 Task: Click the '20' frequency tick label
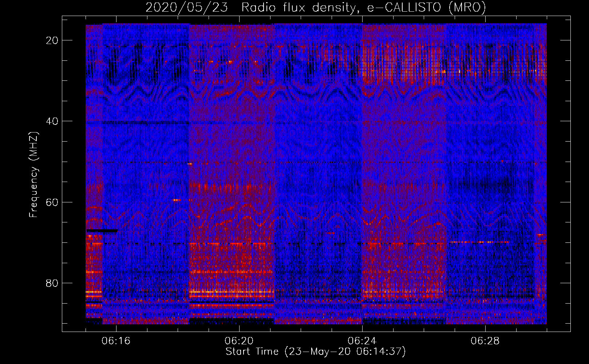52,40
